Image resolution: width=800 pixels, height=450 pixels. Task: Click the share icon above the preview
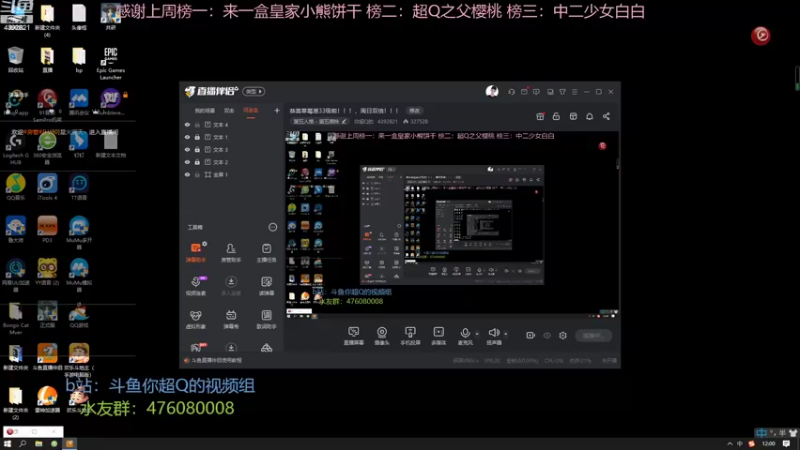(606, 116)
